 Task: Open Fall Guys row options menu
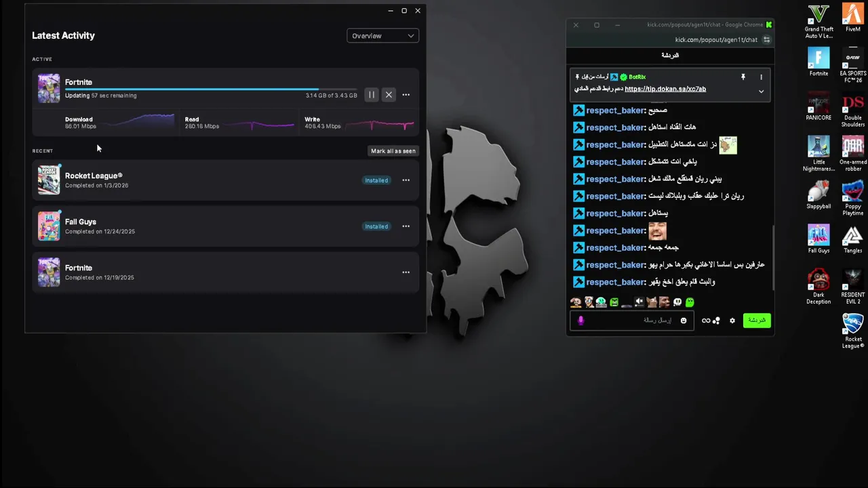tap(406, 226)
